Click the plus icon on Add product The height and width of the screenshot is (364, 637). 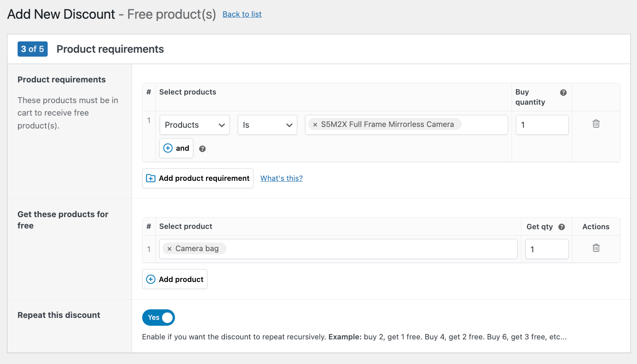[x=150, y=279]
